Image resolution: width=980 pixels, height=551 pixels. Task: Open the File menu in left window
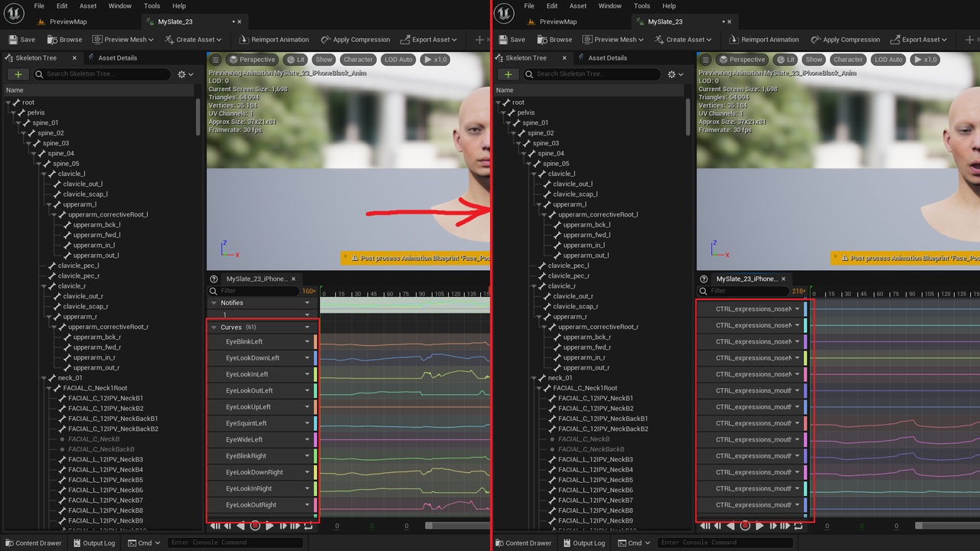[x=39, y=6]
